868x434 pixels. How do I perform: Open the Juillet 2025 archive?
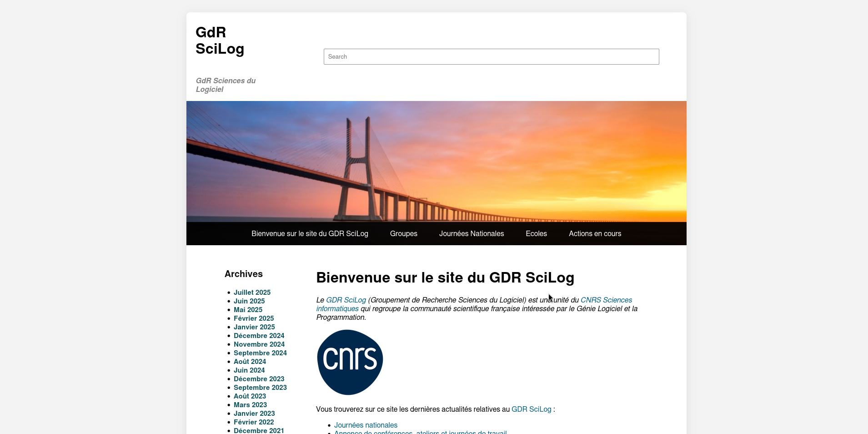point(252,293)
